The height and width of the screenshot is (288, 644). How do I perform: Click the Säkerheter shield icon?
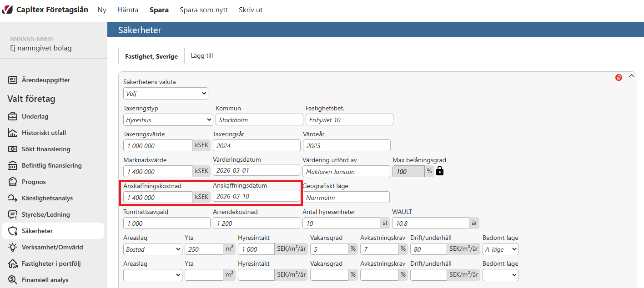click(13, 231)
